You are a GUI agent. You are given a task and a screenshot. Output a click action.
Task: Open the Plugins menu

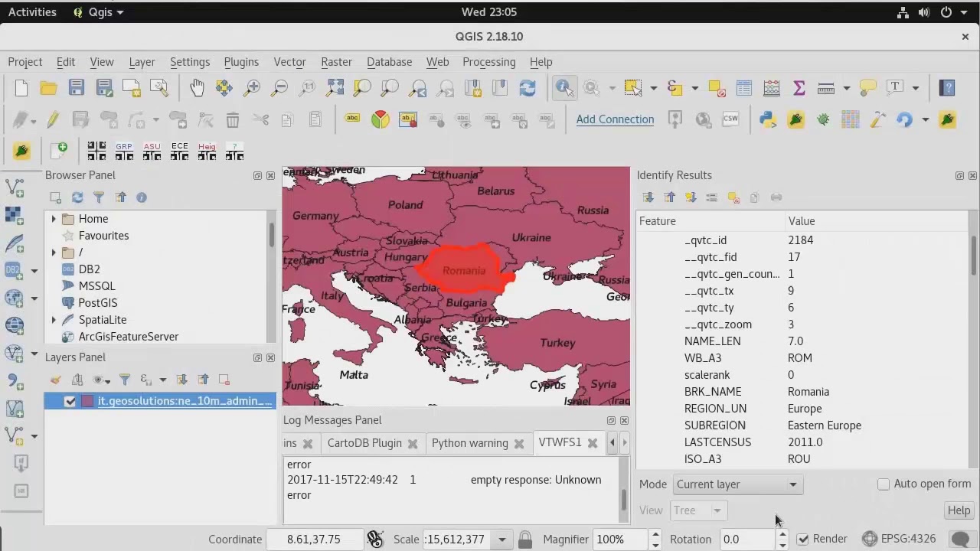coord(241,62)
